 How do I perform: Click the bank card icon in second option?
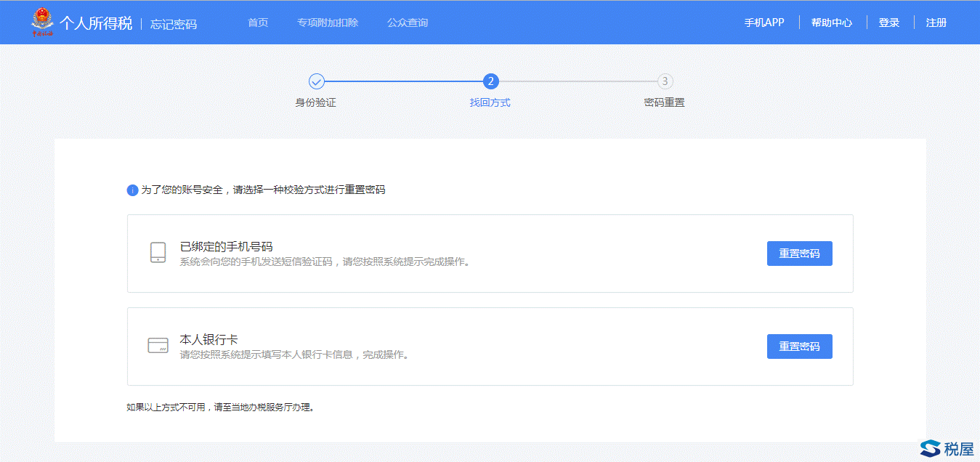158,346
